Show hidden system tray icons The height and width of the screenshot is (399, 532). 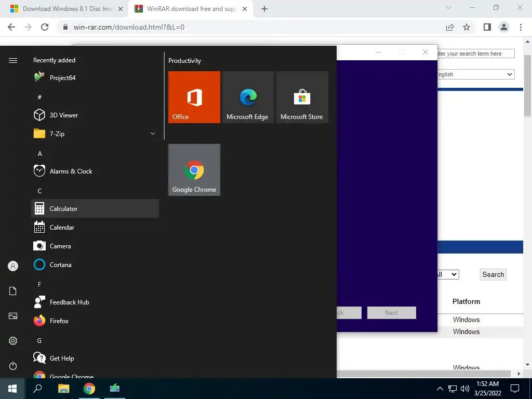(440, 389)
